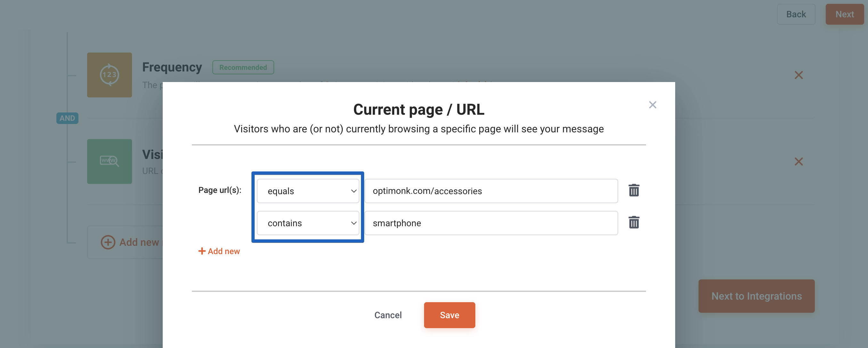Click the Frequency condition's 123 icon
This screenshot has width=868, height=348.
pyautogui.click(x=109, y=75)
